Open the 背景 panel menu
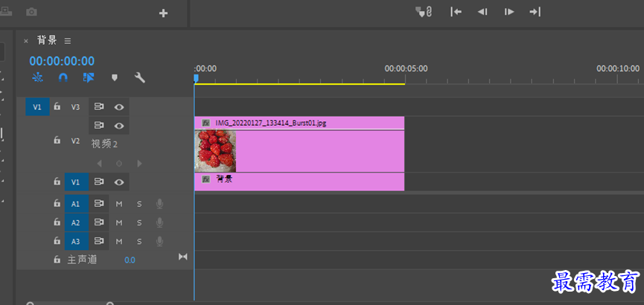Viewport: 644px width, 305px height. pyautogui.click(x=68, y=41)
